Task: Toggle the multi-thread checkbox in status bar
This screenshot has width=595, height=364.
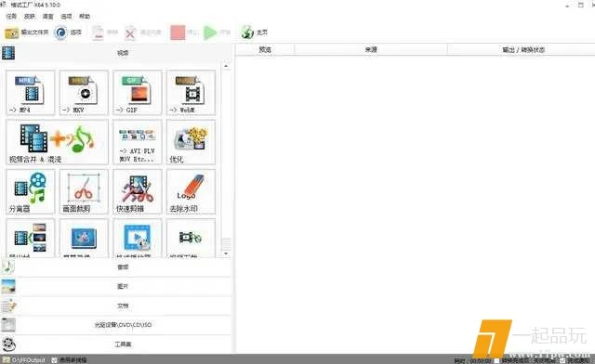Action: point(54,360)
